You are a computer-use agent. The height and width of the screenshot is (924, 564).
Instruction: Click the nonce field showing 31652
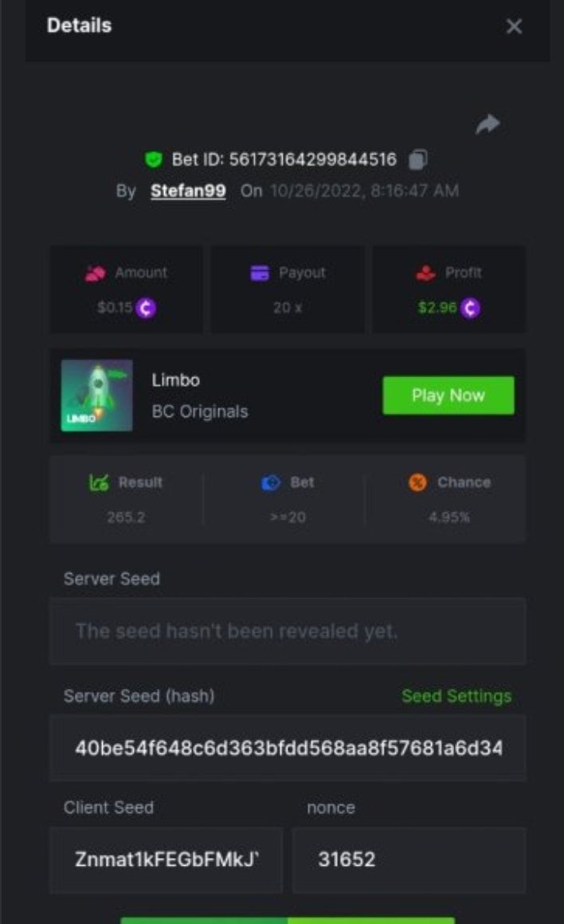[x=409, y=859]
